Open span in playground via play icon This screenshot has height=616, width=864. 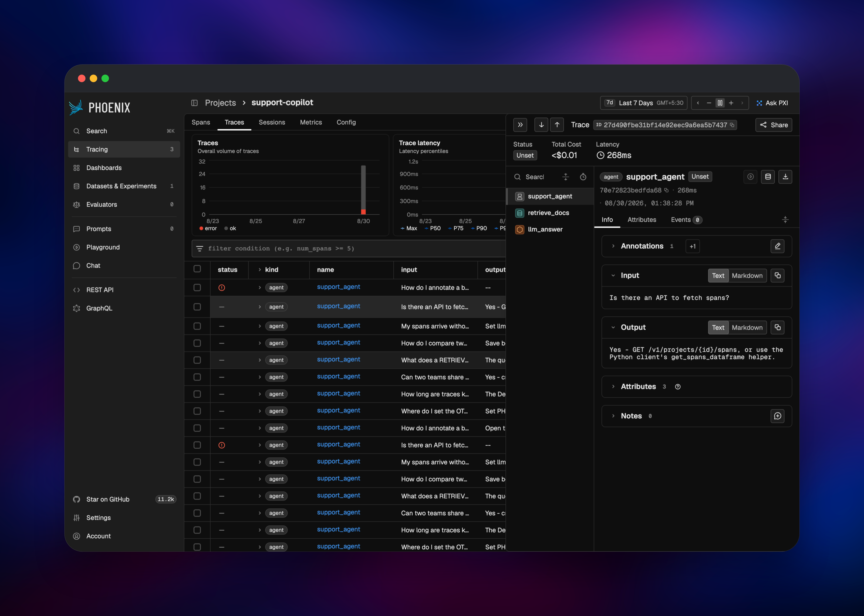(x=750, y=177)
